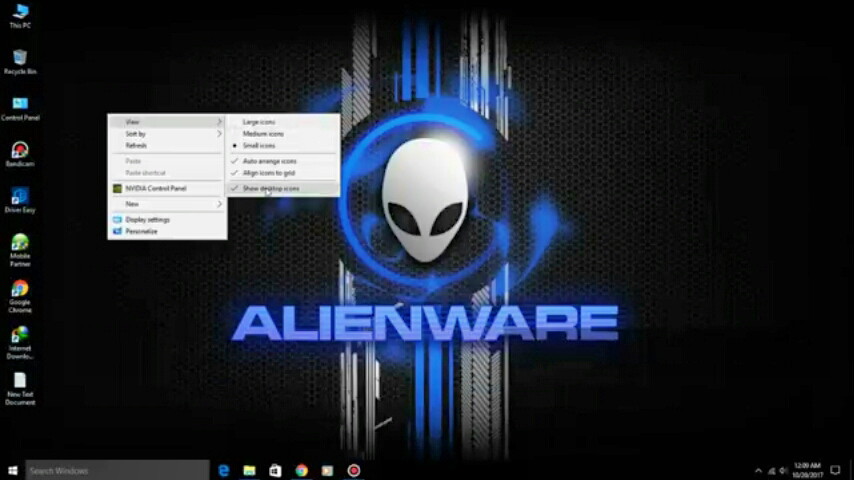854x480 pixels.
Task: Click the NVIDIA icon in context menu
Action: click(117, 189)
